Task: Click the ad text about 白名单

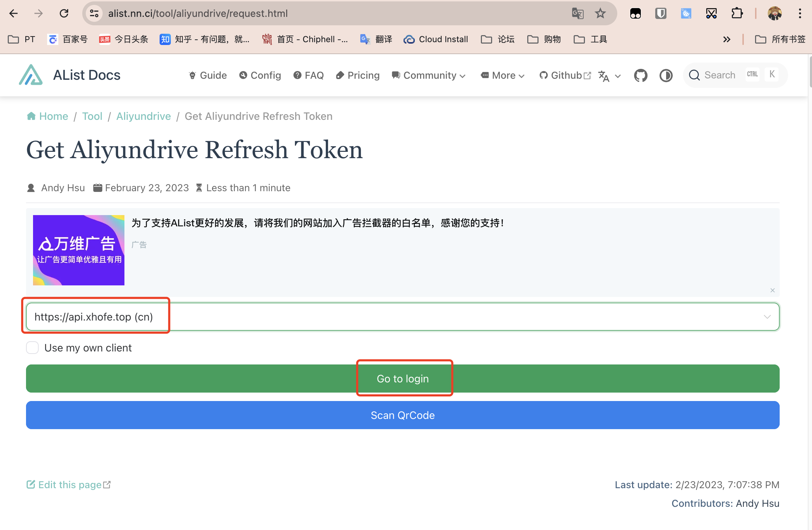Action: 318,223
